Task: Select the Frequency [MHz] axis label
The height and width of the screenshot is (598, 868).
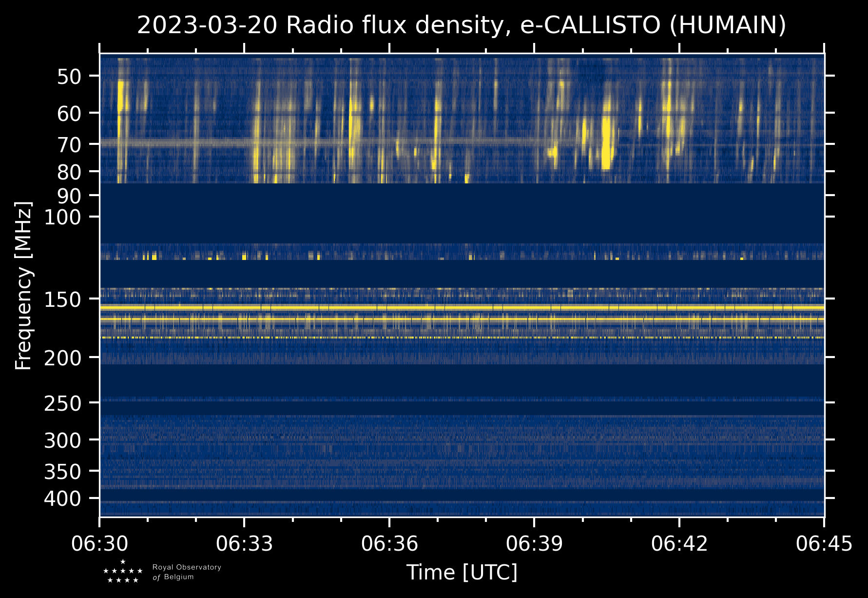Action: coord(23,286)
